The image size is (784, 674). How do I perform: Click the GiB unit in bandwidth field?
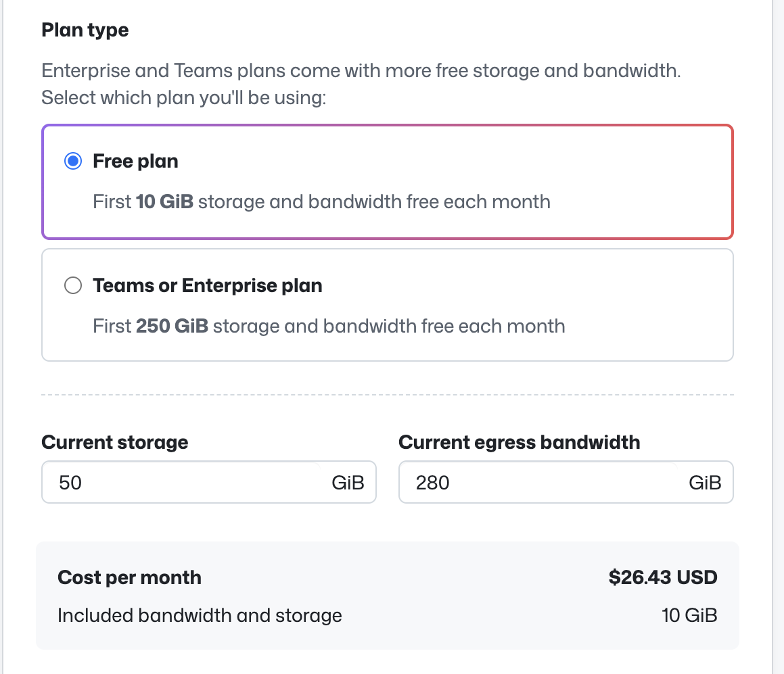[705, 483]
